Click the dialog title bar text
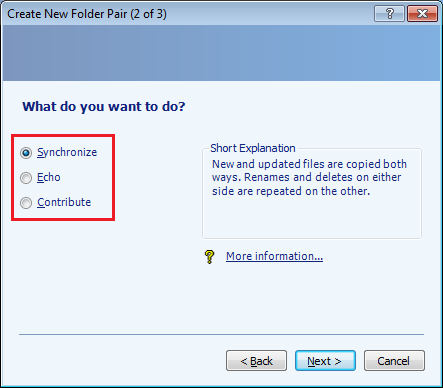The height and width of the screenshot is (388, 443). [x=87, y=14]
